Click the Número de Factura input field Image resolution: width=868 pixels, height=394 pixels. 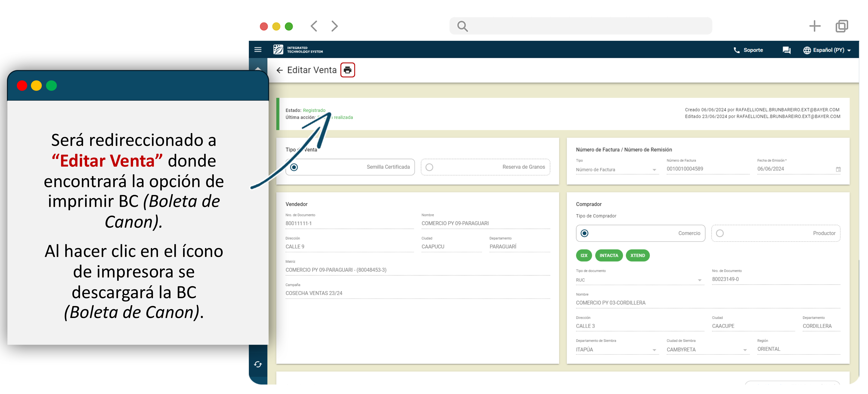pos(707,169)
